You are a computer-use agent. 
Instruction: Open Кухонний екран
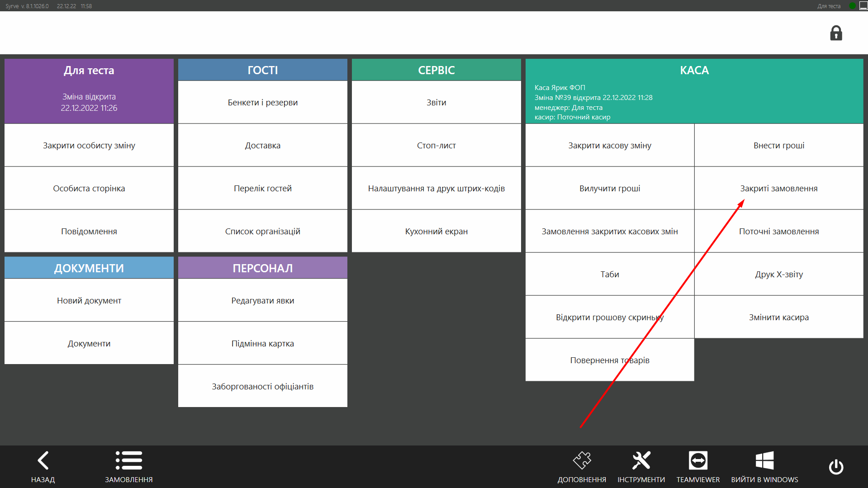436,231
